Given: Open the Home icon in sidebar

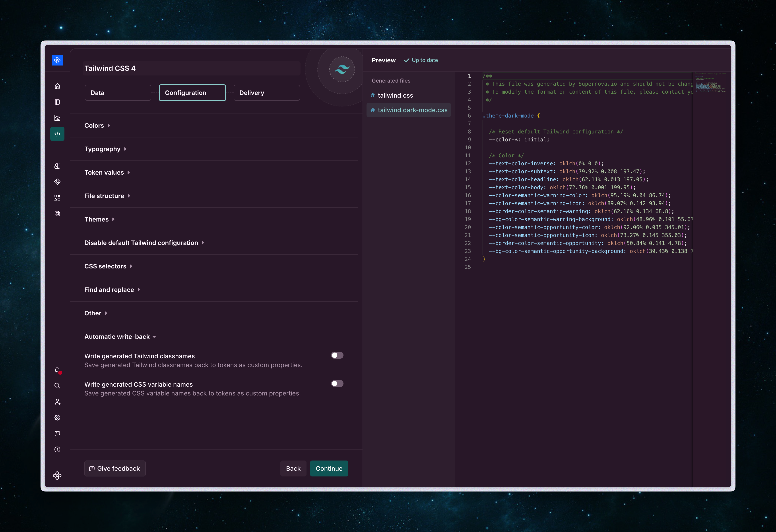Looking at the screenshot, I should tap(57, 86).
